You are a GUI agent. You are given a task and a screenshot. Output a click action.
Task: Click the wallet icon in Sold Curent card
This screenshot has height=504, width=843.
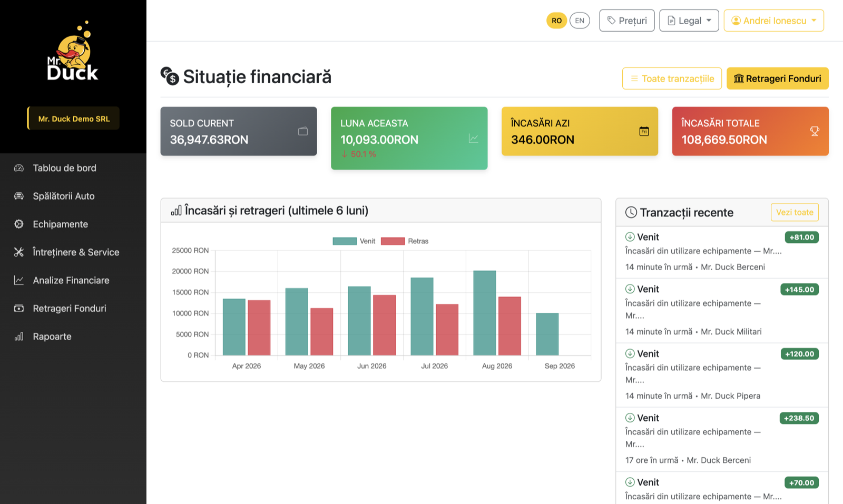coord(303,131)
